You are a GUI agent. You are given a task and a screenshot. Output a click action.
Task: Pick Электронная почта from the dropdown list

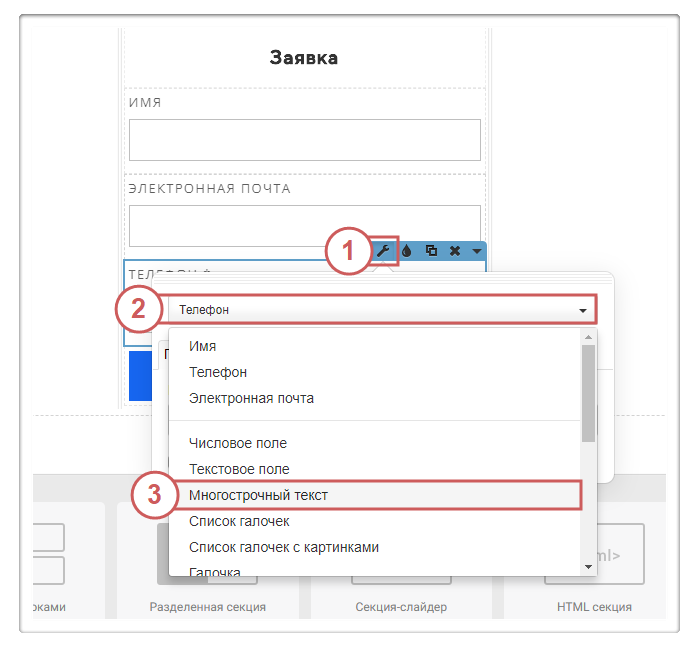click(251, 398)
